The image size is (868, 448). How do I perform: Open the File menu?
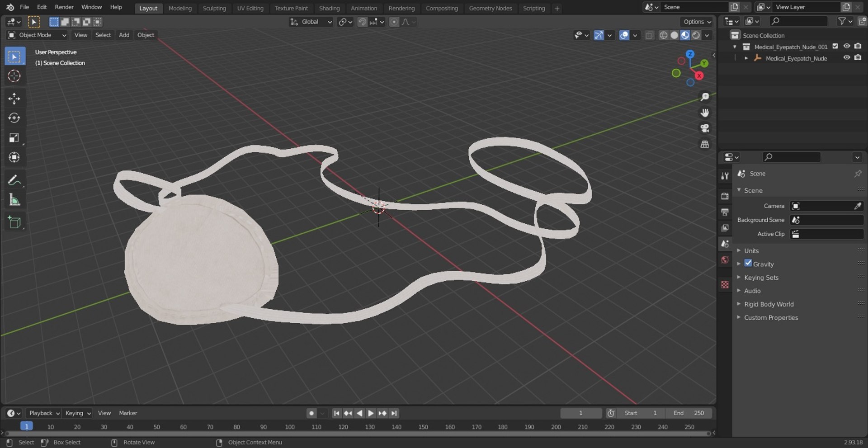point(24,7)
